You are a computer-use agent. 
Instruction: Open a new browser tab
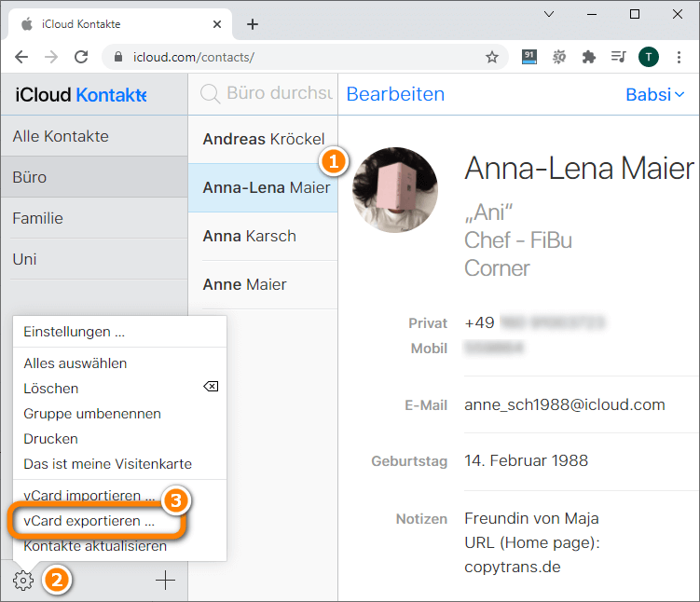[253, 24]
